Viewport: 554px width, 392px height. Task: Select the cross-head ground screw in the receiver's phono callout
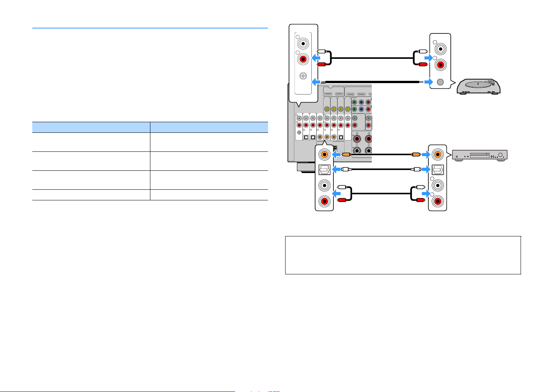pos(303,76)
